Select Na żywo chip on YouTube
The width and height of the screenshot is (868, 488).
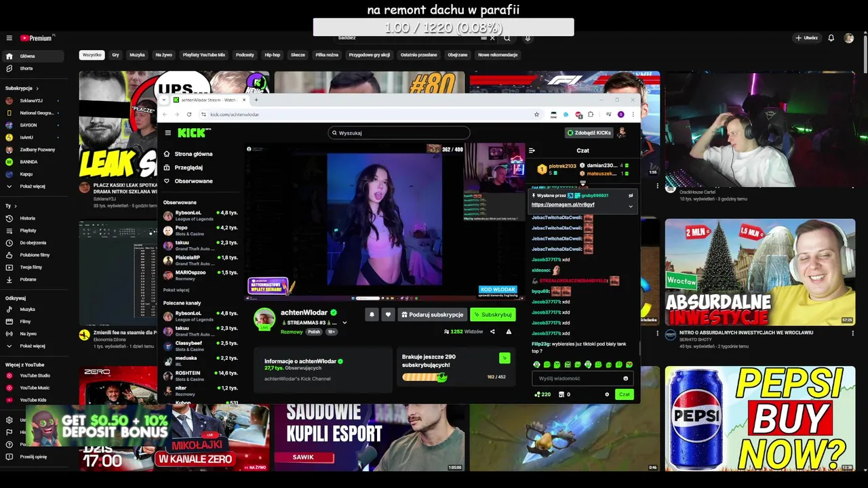tap(163, 55)
